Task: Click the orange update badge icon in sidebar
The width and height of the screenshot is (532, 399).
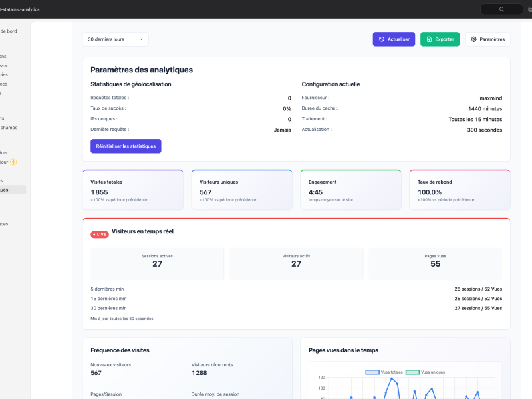Action: pyautogui.click(x=13, y=162)
